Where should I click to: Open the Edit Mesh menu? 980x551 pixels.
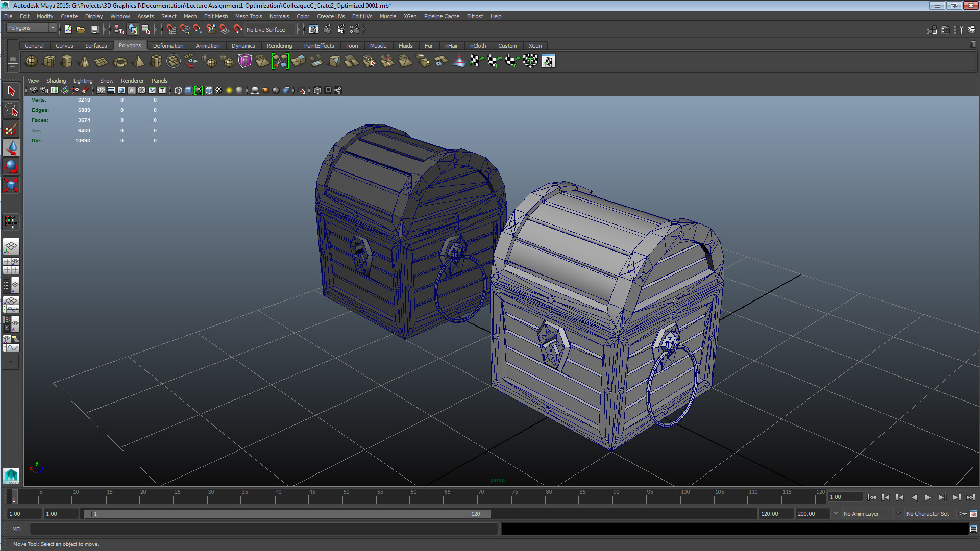[x=215, y=16]
